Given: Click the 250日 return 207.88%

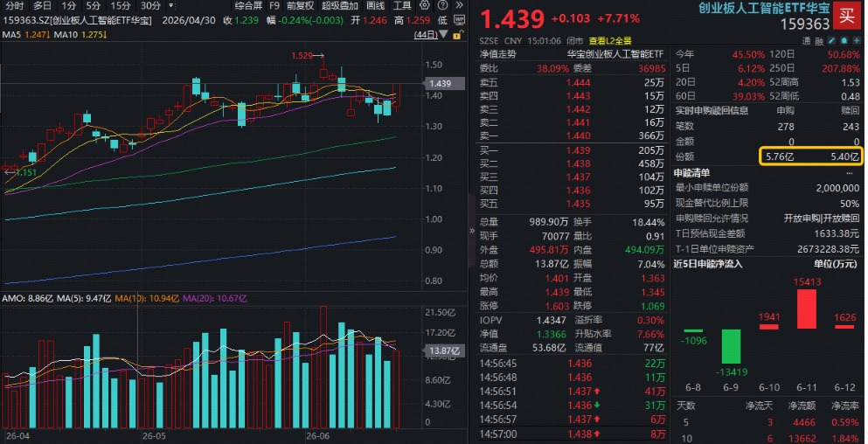Looking at the screenshot, I should (840, 69).
